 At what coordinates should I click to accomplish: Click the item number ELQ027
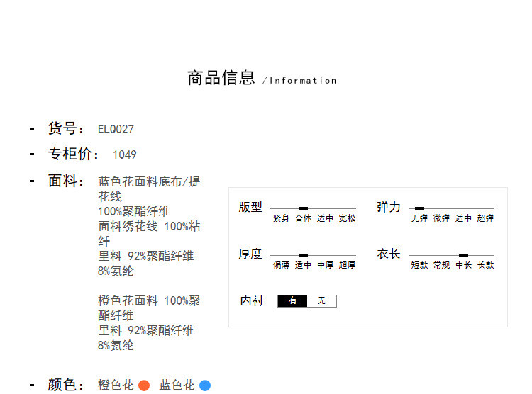(x=116, y=130)
